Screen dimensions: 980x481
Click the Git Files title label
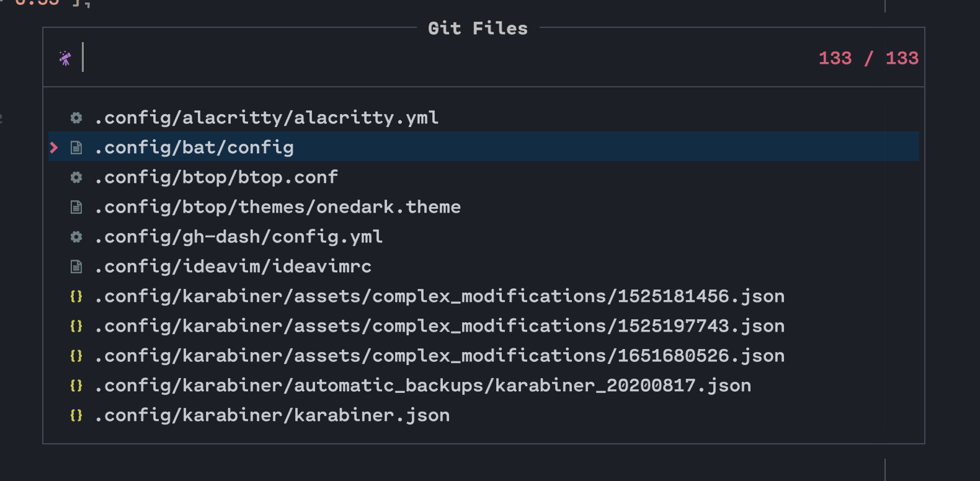tap(478, 28)
